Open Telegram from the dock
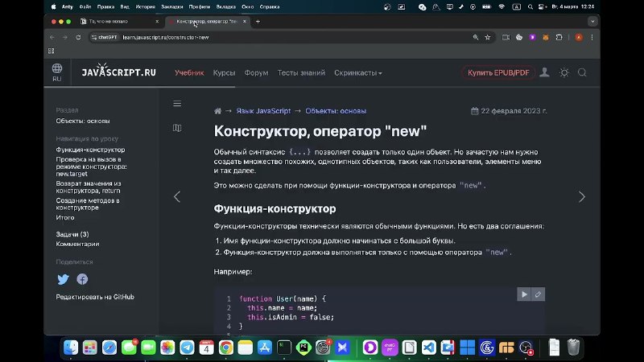 tap(187, 348)
